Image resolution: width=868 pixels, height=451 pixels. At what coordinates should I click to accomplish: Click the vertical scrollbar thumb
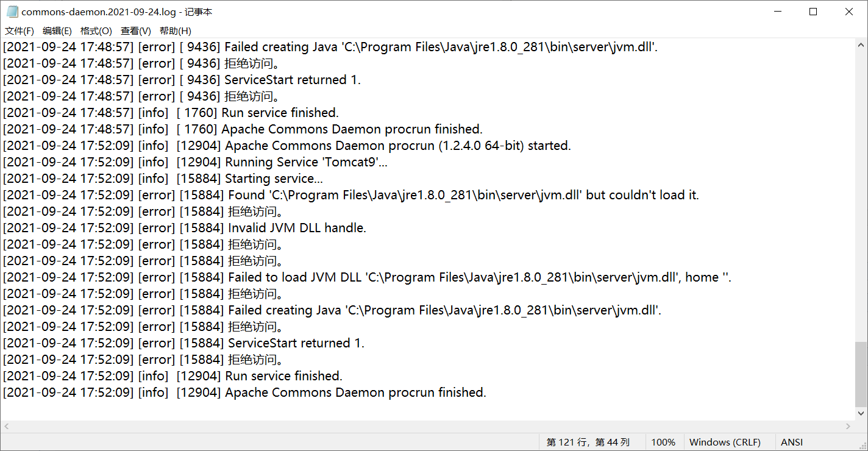tap(861, 374)
